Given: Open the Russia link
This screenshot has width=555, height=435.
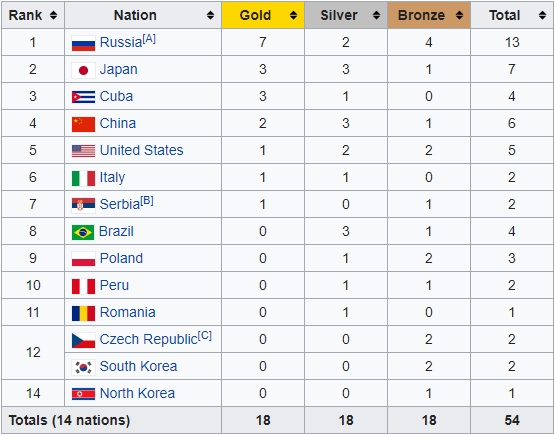Looking at the screenshot, I should 121,42.
